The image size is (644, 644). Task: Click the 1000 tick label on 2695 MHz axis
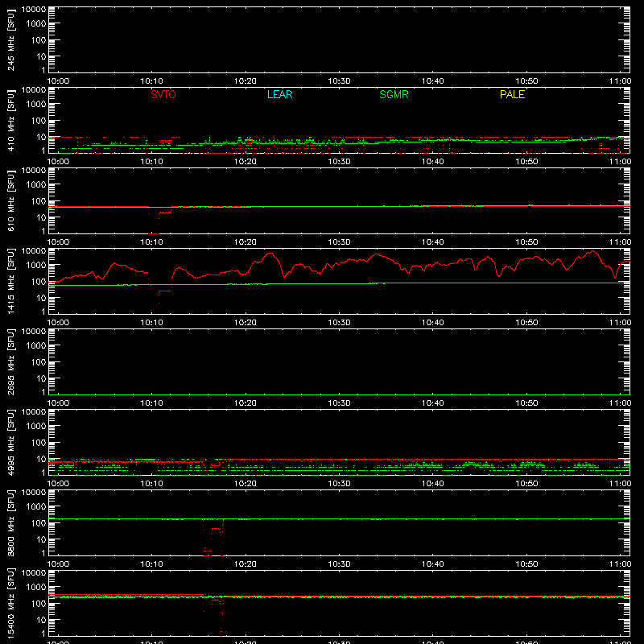click(x=36, y=345)
